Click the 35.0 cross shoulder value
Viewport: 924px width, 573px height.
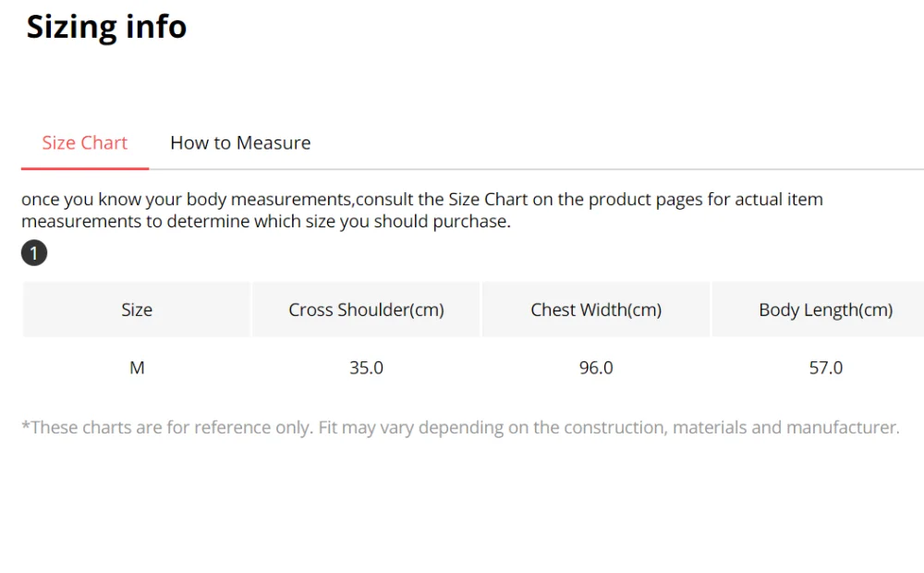point(366,368)
